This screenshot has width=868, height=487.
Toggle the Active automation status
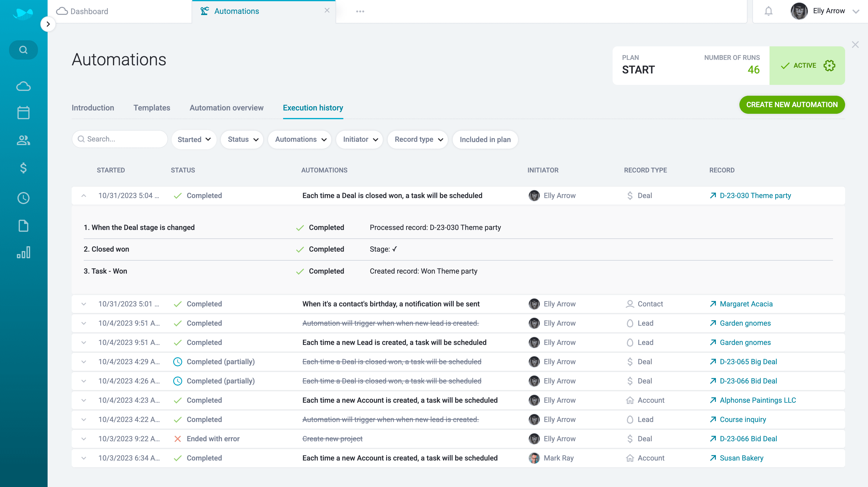tap(799, 65)
